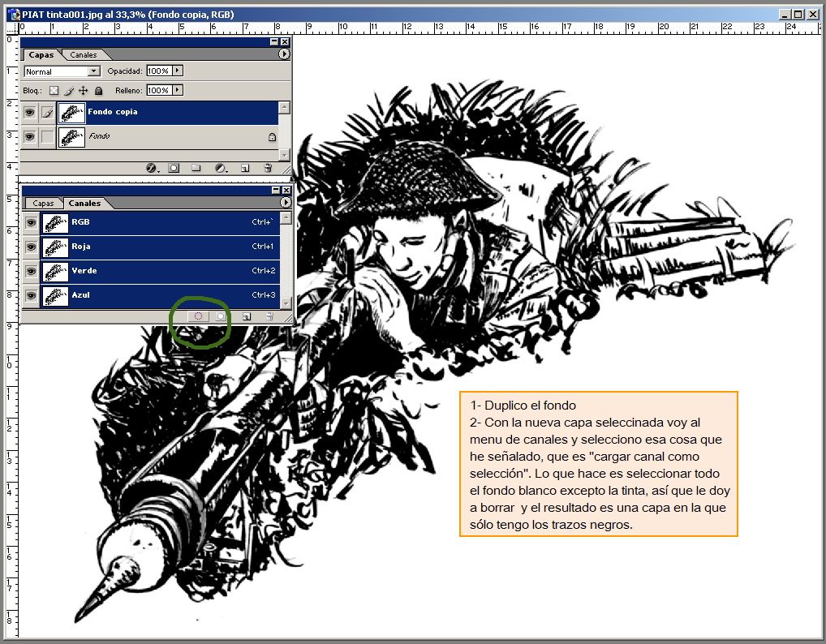This screenshot has height=644, width=826.
Task: Click the padlock icon on the Fondo layer
Action: point(272,137)
